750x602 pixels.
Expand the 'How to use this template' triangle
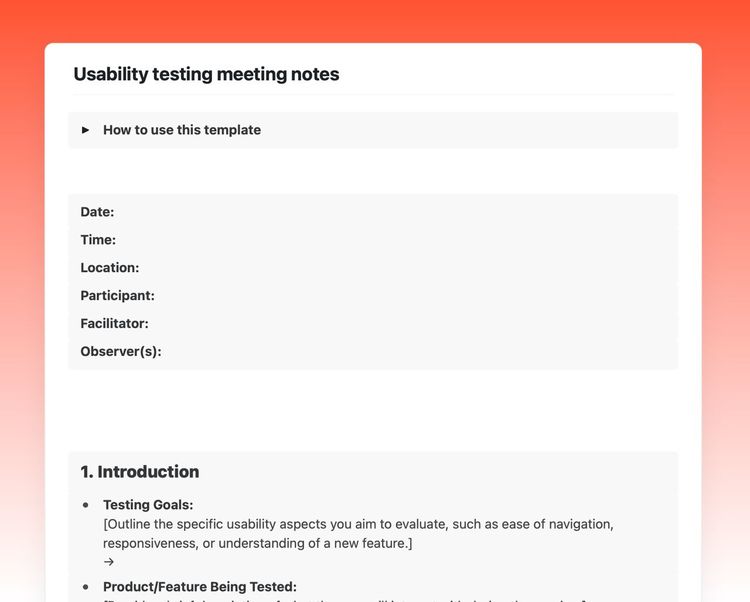[x=86, y=130]
